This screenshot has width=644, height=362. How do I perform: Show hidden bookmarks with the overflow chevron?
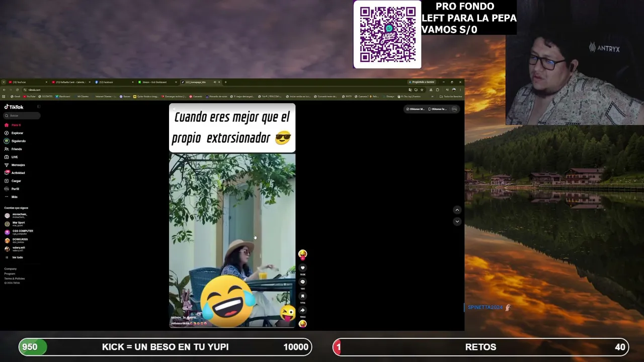[x=432, y=97]
